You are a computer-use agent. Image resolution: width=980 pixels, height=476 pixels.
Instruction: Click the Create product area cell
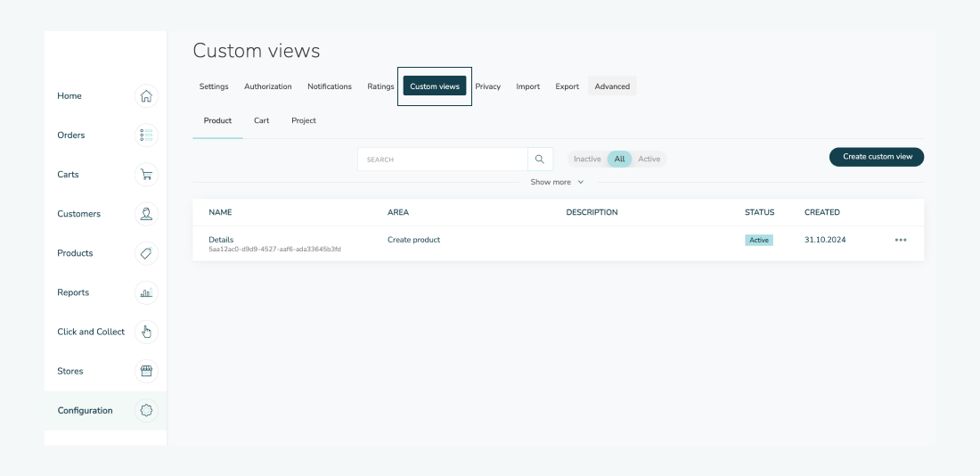pyautogui.click(x=413, y=240)
